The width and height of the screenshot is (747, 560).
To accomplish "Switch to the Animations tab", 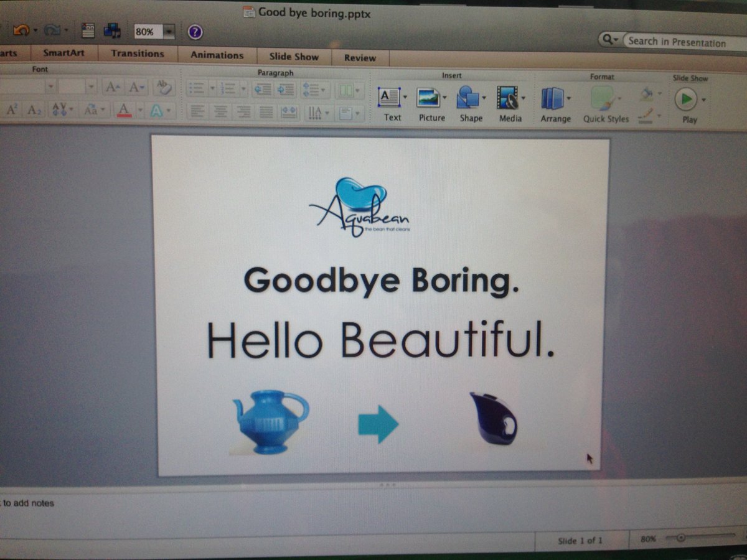I will (x=217, y=55).
